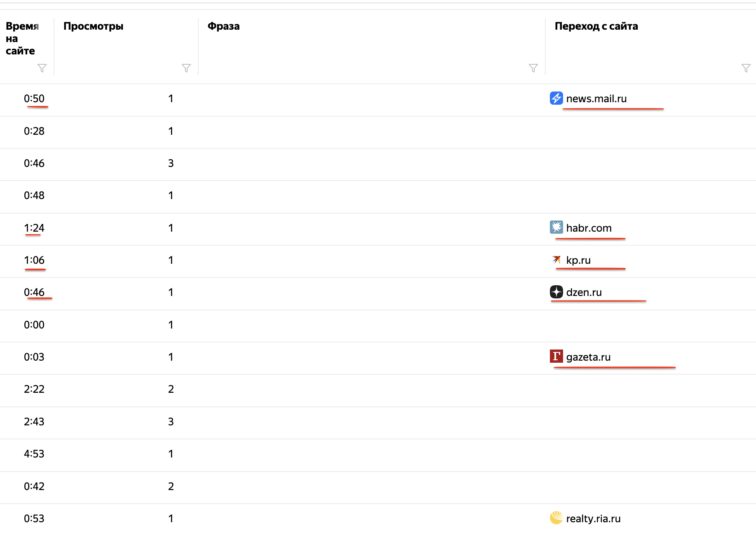Open the realty.ria.ru referrer link

tap(593, 519)
